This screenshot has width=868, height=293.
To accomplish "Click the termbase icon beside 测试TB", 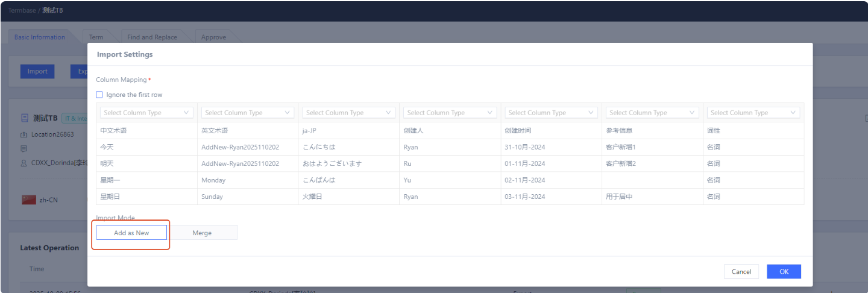I will (x=24, y=118).
